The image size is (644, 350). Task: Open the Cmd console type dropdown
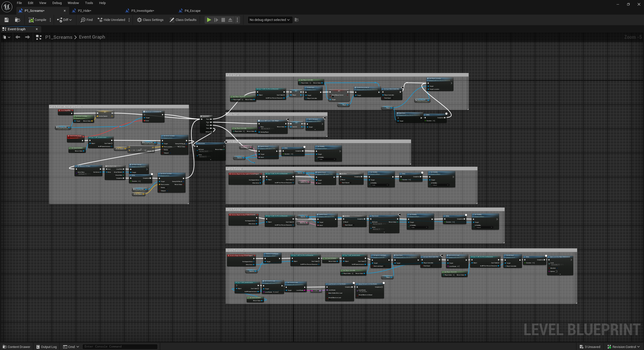pyautogui.click(x=71, y=347)
